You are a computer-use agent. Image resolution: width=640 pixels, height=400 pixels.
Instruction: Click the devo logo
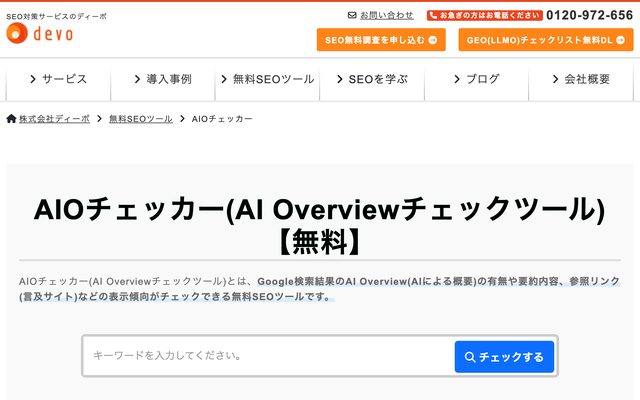[40, 33]
